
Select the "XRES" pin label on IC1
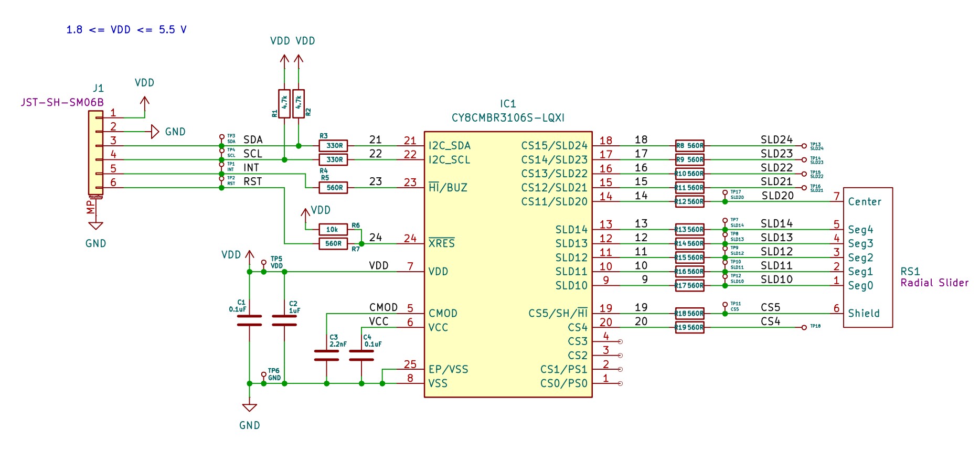click(x=442, y=243)
